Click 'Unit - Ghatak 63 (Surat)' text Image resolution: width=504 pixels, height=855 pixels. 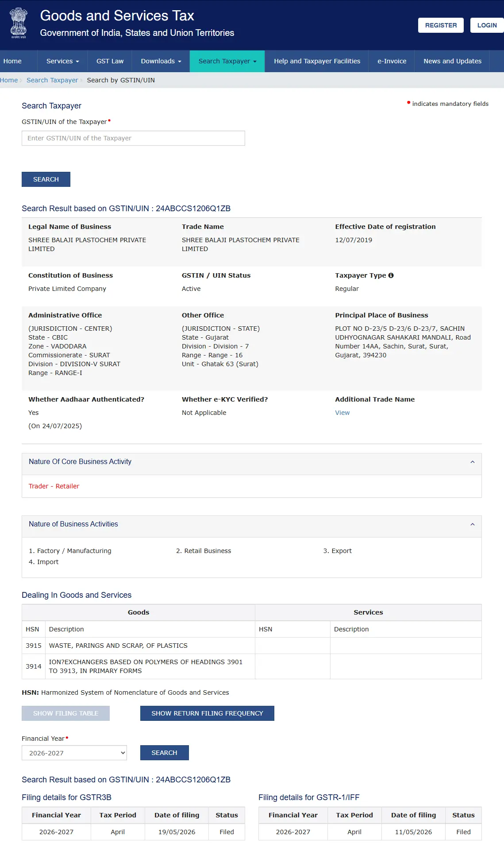[x=220, y=364]
